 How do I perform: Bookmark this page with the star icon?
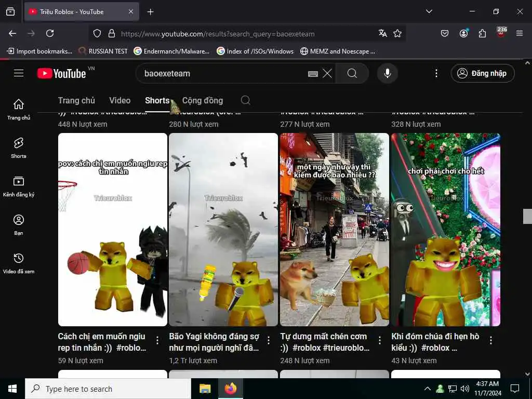pos(397,33)
